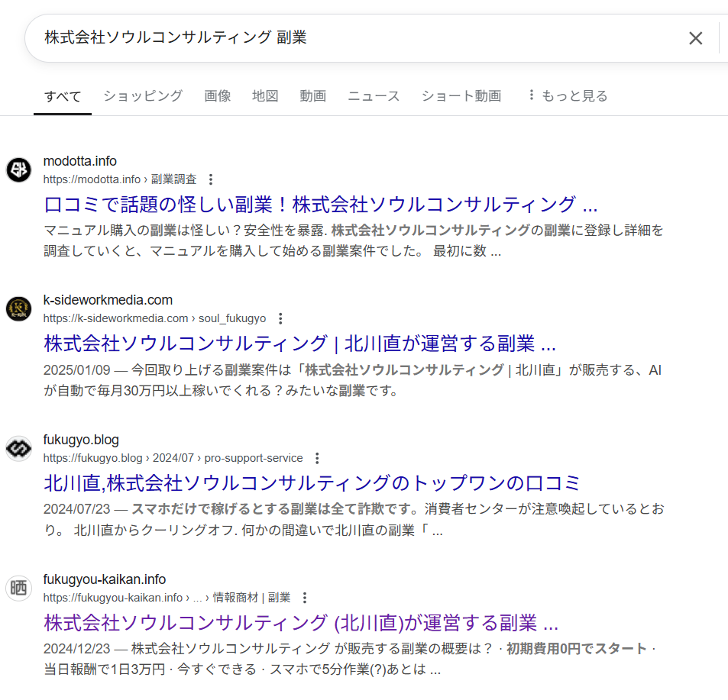Open the three-dot menu for the modotta.info result
The image size is (728, 700).
tap(211, 179)
